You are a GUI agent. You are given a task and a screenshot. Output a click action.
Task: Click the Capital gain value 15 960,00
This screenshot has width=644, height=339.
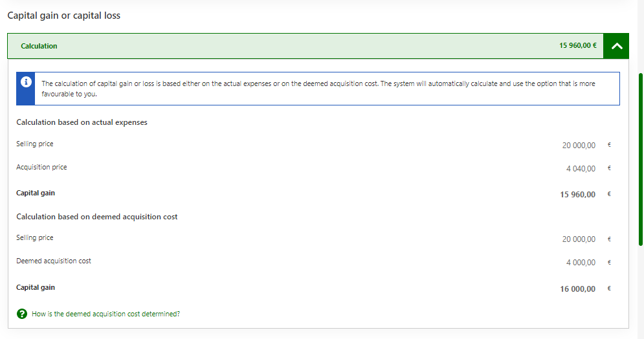pyautogui.click(x=577, y=194)
